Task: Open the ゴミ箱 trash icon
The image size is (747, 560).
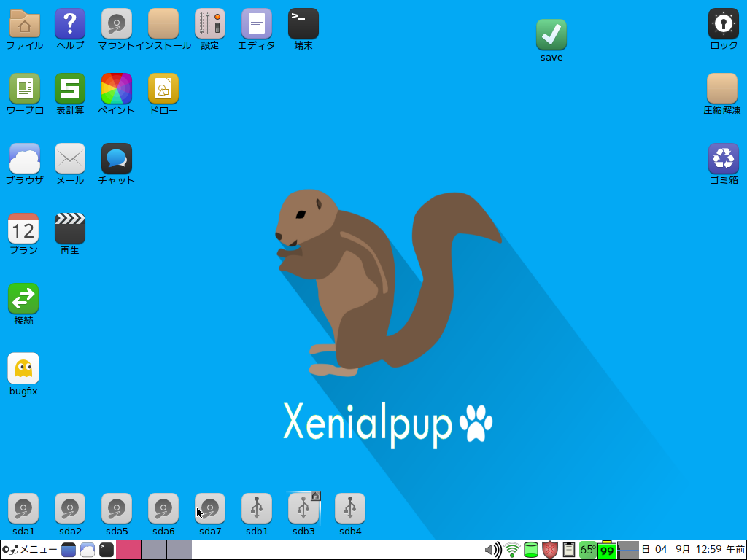Action: pyautogui.click(x=724, y=158)
